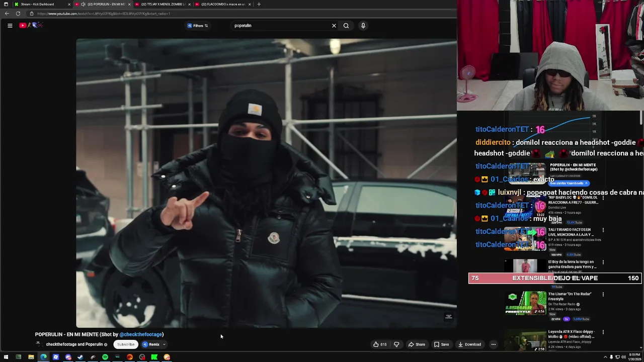This screenshot has width=644, height=362.
Task: Click the EXTENSIBLE/DEJO EL VAPE goal bar
Action: [555, 278]
